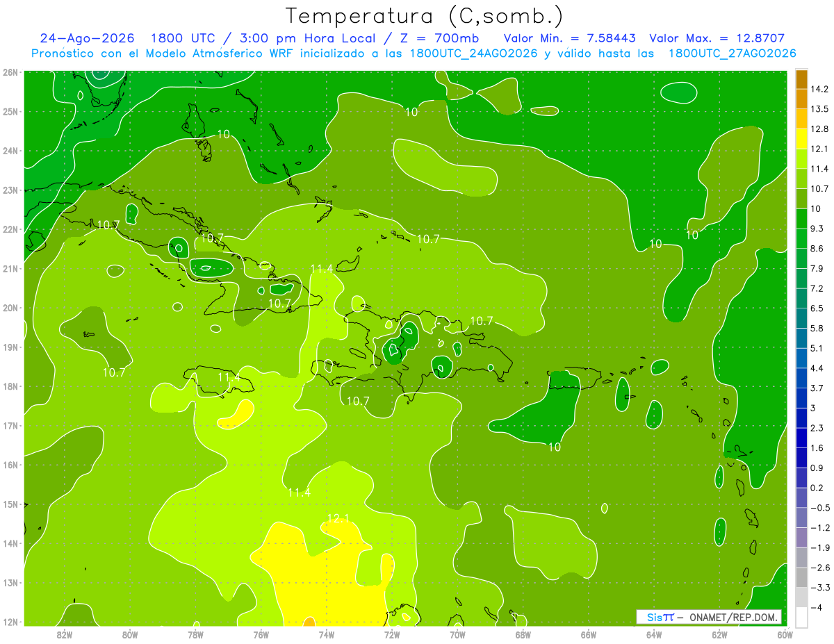Click the '13.5' colorbar scale label
Viewport: 834px width, 644px height.
click(819, 109)
